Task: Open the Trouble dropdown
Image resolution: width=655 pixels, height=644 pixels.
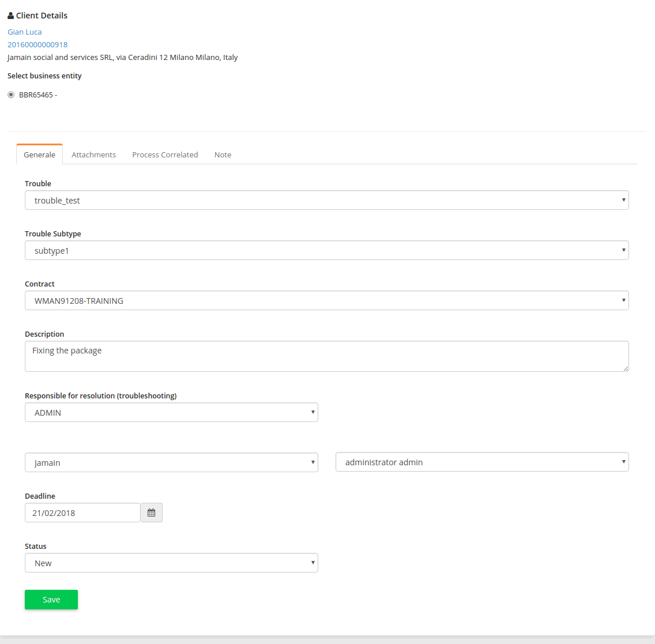Action: 326,201
